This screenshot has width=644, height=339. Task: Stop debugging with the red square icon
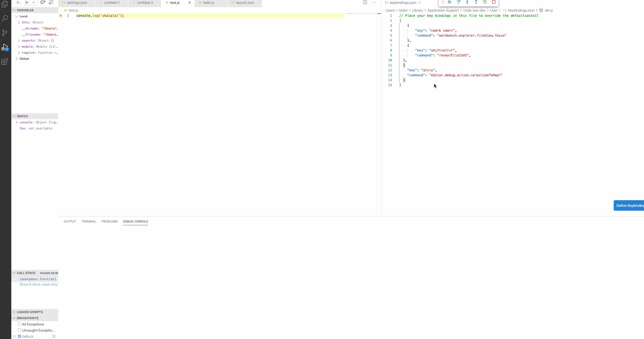[493, 2]
